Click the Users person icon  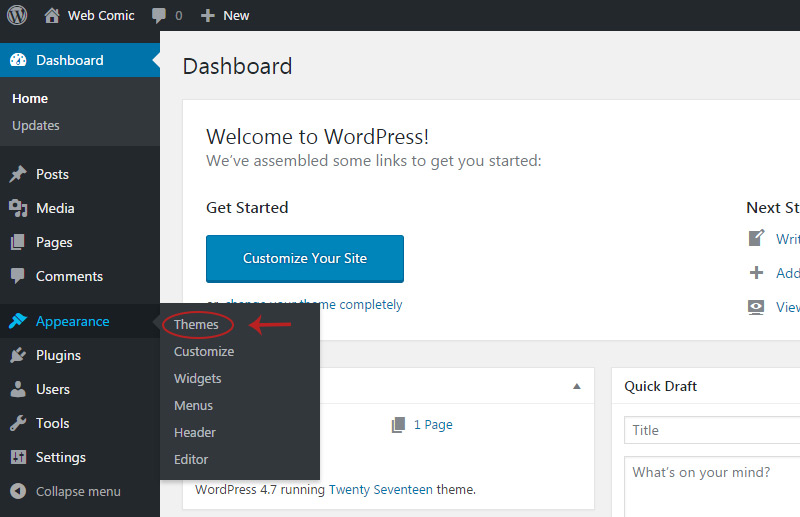[x=18, y=389]
